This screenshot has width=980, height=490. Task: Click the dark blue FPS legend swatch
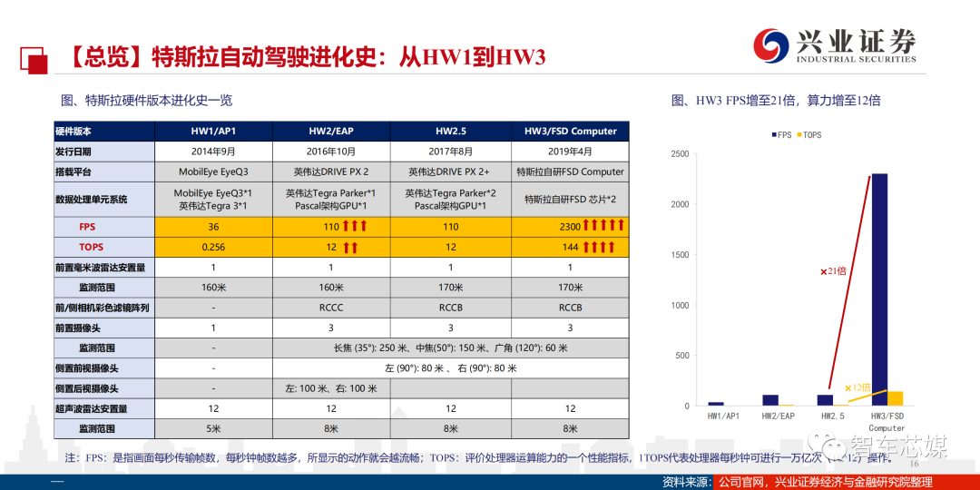tap(776, 134)
